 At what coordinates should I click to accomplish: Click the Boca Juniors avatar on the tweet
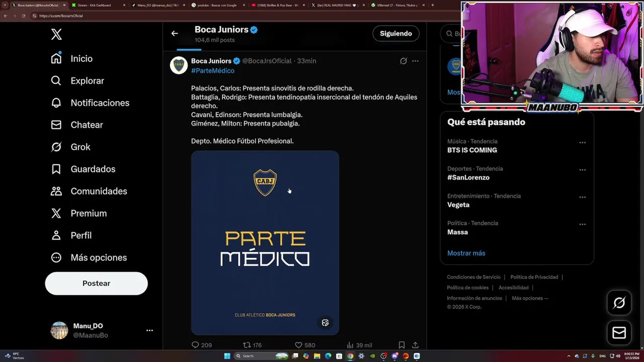[179, 65]
